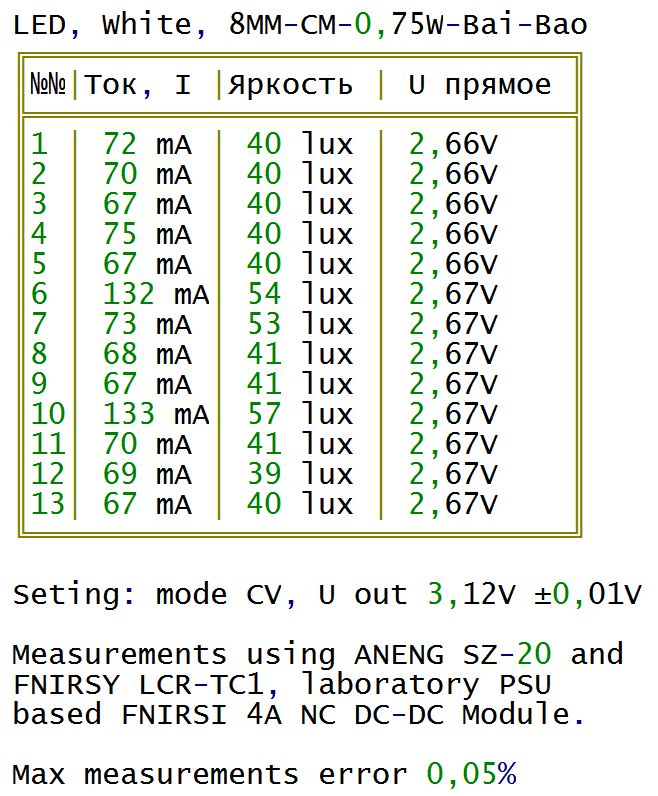Select the "№№" column header
Viewport: 658px width, 796px height.
point(48,85)
